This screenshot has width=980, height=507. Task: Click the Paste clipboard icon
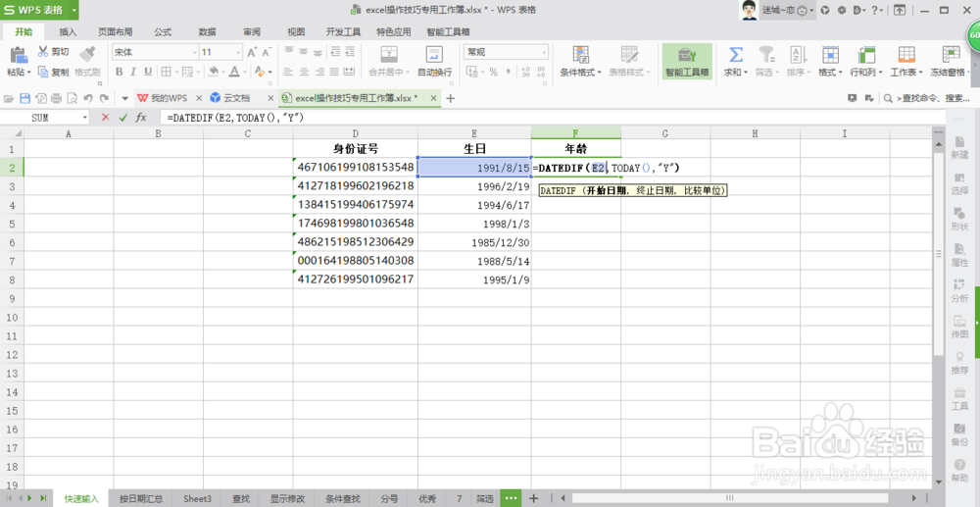tap(19, 54)
